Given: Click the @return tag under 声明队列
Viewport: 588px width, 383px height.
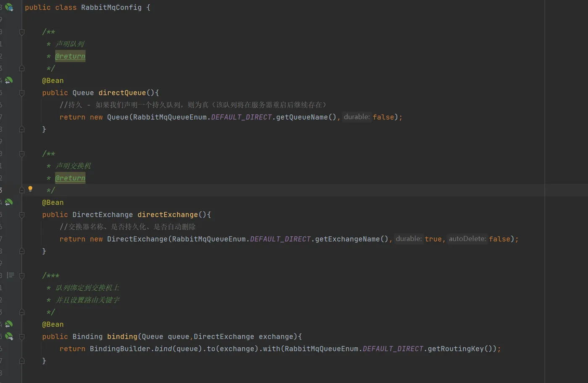Looking at the screenshot, I should click(70, 56).
